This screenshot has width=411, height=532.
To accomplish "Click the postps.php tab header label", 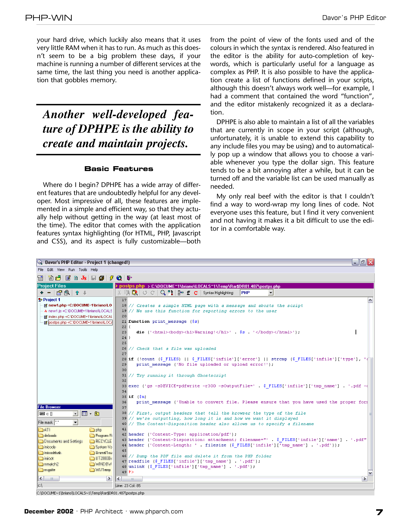I will click(132, 286).
